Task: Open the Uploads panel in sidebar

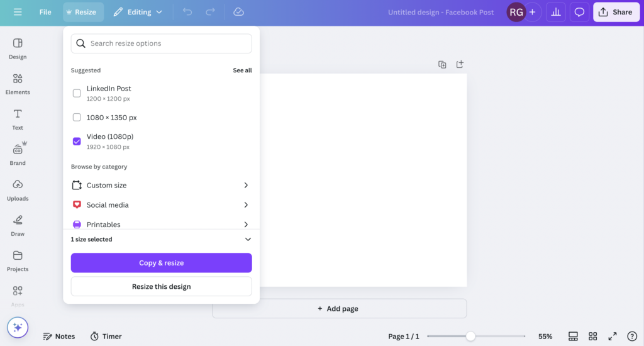Action: pos(17,191)
